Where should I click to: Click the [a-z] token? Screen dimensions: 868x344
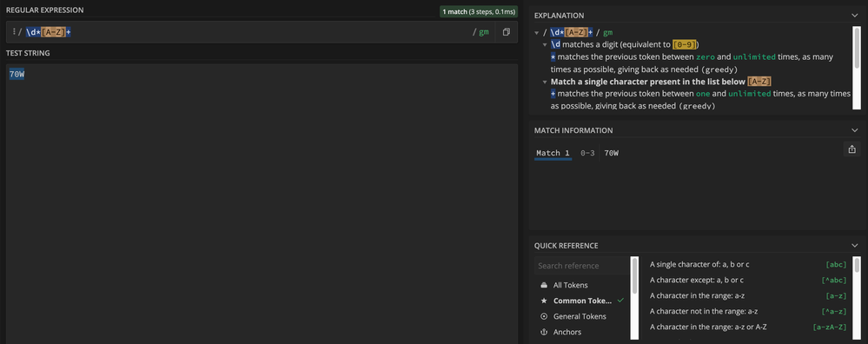(836, 296)
